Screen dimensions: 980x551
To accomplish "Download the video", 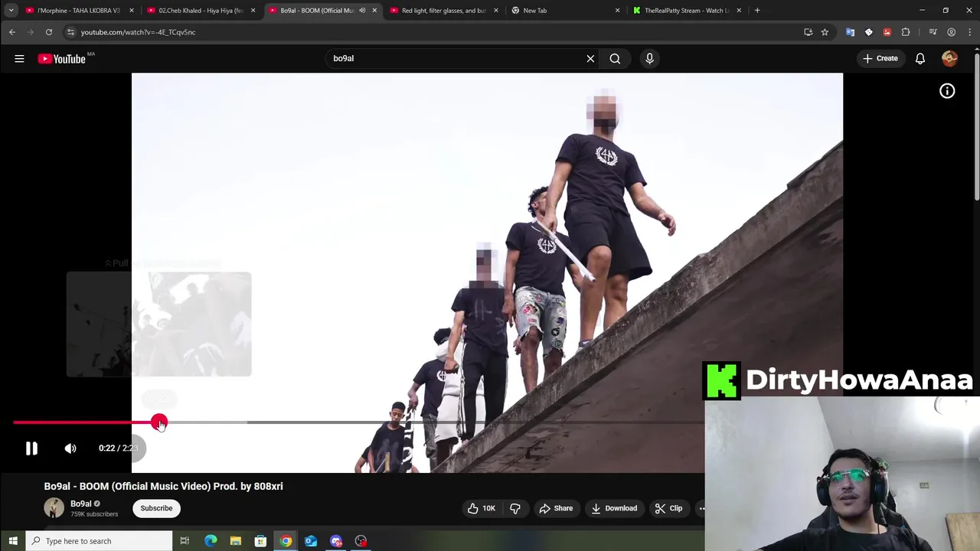I will coord(614,508).
